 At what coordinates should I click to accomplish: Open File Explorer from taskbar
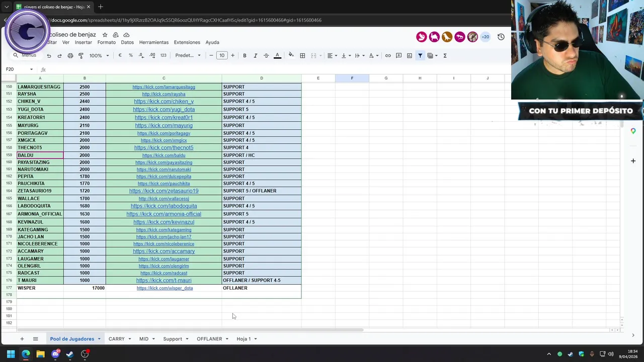[40, 354]
